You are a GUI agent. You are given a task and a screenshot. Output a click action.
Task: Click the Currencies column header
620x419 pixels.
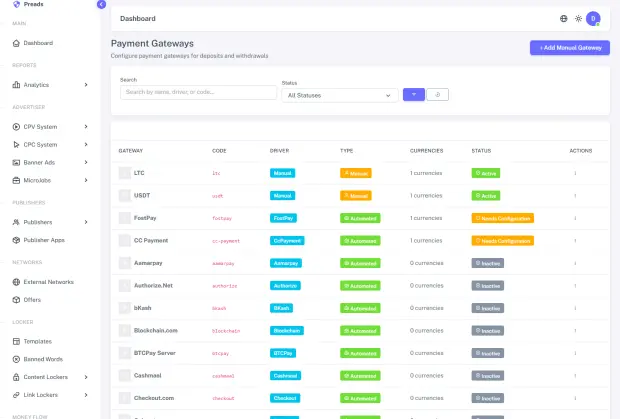(x=427, y=151)
